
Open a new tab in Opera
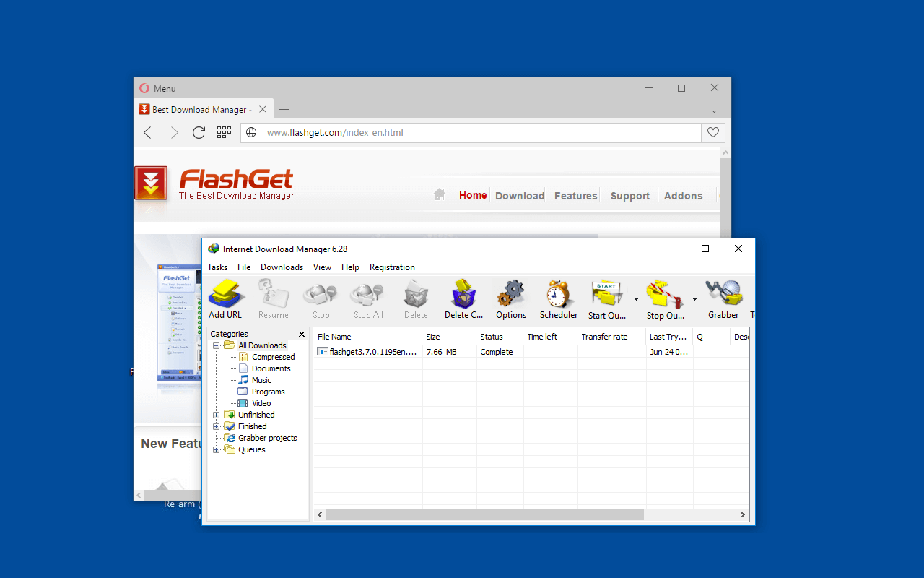point(284,110)
